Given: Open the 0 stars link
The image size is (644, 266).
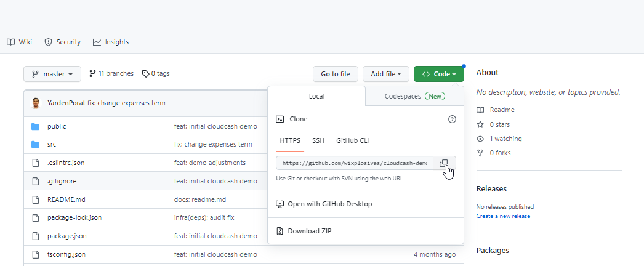Looking at the screenshot, I should pyautogui.click(x=493, y=124).
